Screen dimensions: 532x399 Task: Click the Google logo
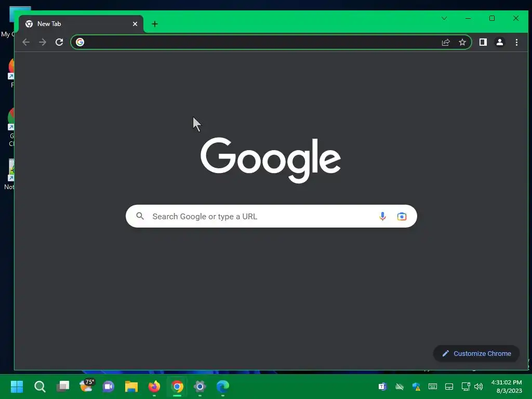point(270,160)
